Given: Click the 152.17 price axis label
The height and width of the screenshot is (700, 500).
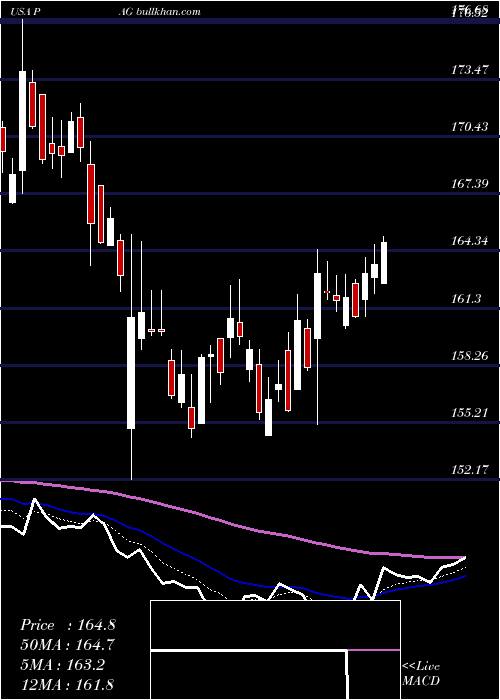Looking at the screenshot, I should click(470, 470).
